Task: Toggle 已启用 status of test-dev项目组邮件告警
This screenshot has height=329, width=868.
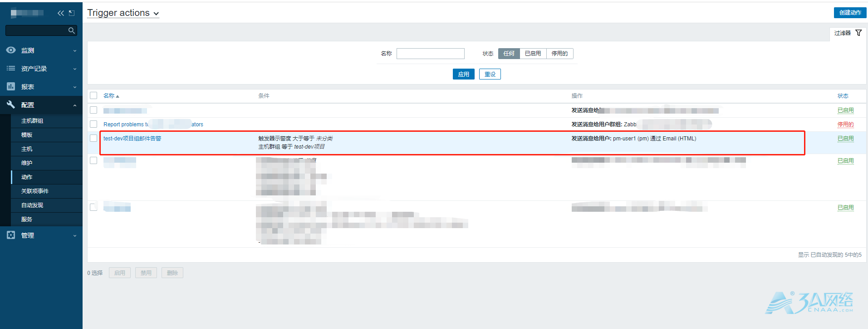Action: coord(845,138)
